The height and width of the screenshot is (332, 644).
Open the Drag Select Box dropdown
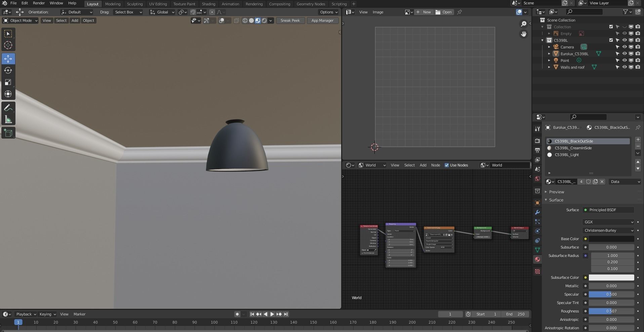[128, 12]
